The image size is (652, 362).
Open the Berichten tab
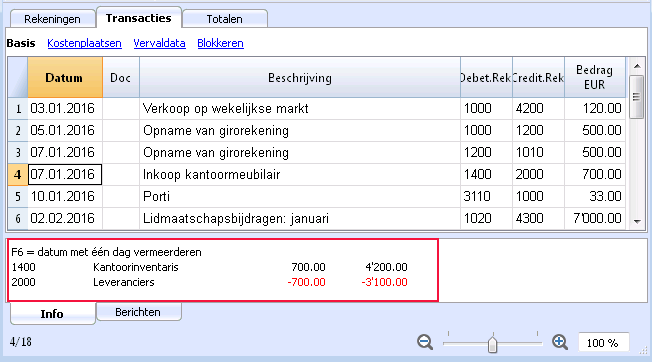coord(138,312)
